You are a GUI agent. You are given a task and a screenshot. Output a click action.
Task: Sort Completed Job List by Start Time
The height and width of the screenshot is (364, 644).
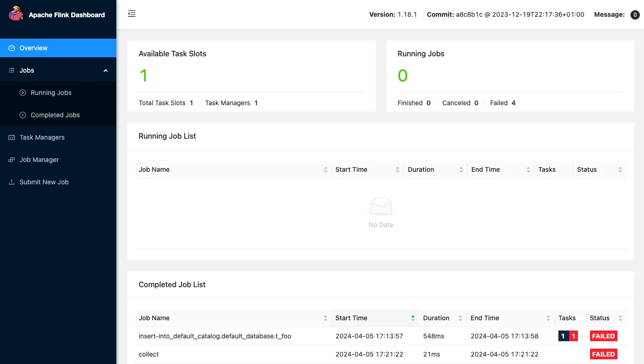pos(413,318)
